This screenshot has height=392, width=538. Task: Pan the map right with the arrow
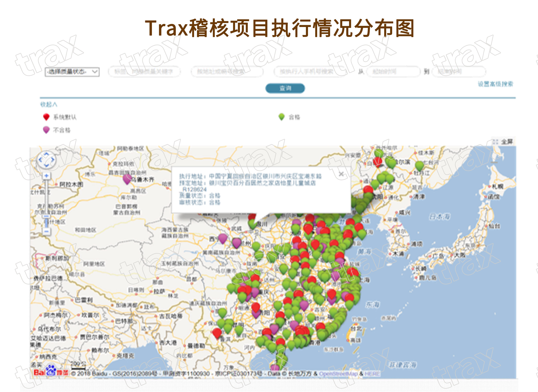tap(52, 160)
